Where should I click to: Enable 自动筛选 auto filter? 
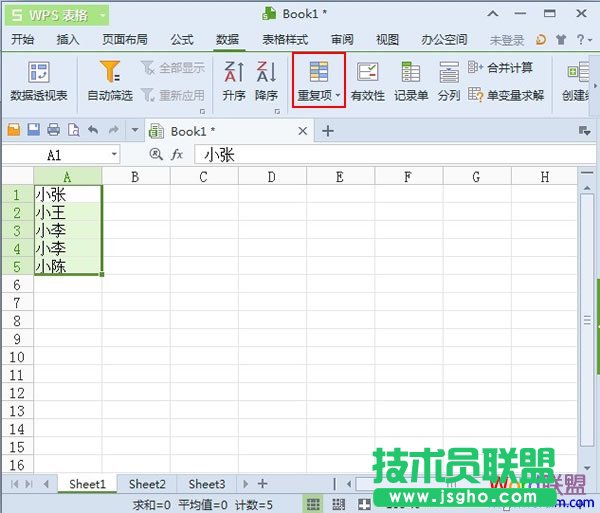pyautogui.click(x=110, y=81)
